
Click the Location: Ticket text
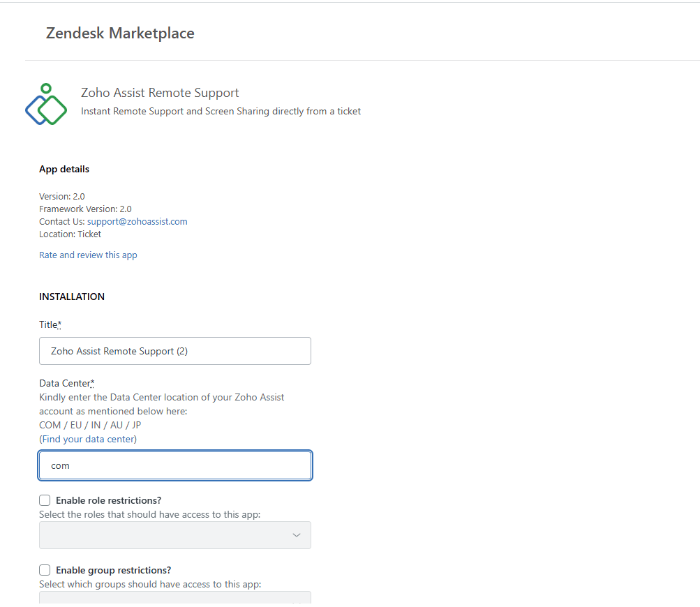click(70, 234)
